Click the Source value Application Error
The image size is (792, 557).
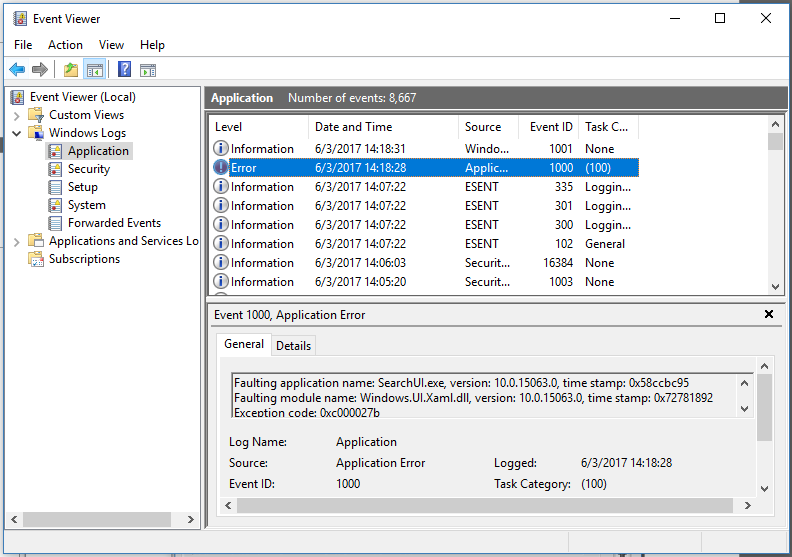click(380, 463)
